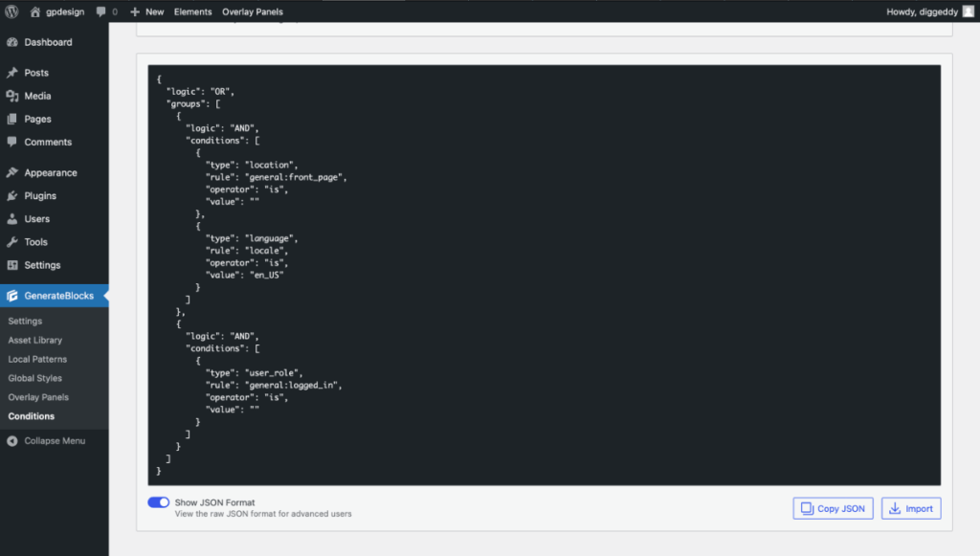980x556 pixels.
Task: Click the Dashboard gauge icon
Action: 11,42
